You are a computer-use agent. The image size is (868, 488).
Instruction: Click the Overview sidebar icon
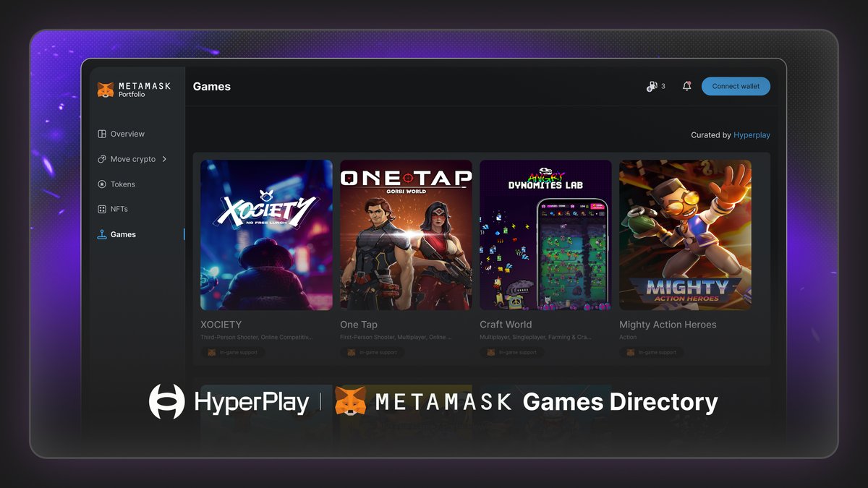(x=102, y=134)
